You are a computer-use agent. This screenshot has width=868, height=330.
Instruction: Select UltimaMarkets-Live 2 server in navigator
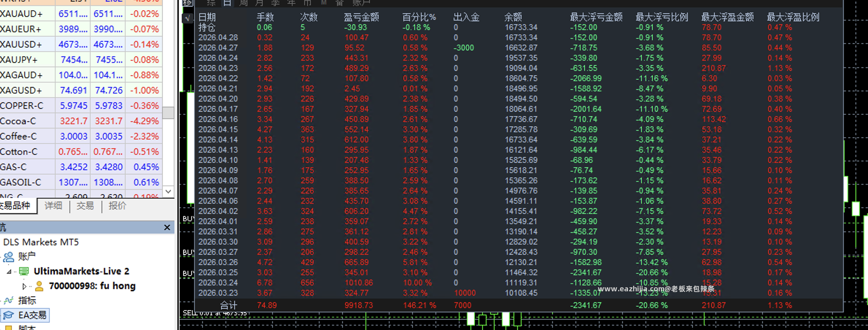point(81,271)
